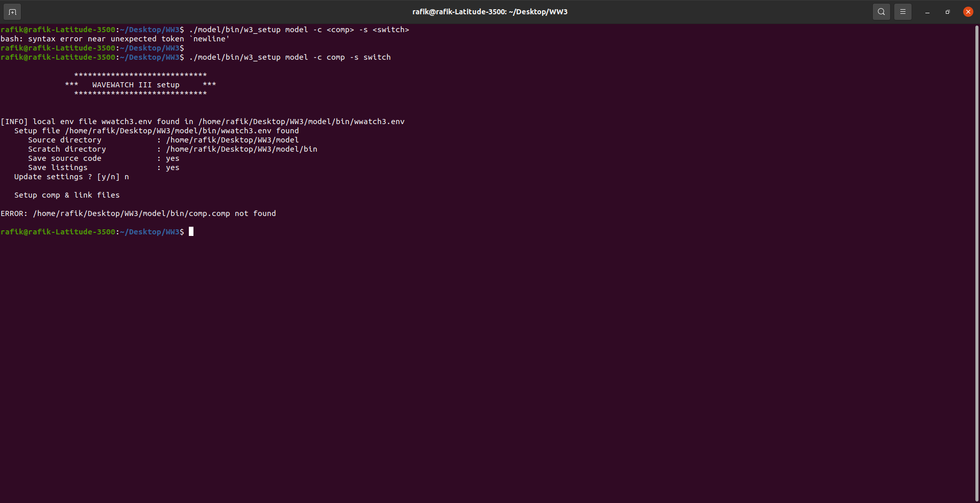
Task: Click the restore window icon
Action: click(x=947, y=11)
